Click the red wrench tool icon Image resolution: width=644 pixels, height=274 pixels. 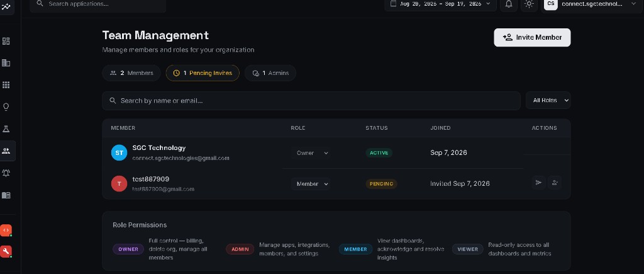(x=6, y=251)
